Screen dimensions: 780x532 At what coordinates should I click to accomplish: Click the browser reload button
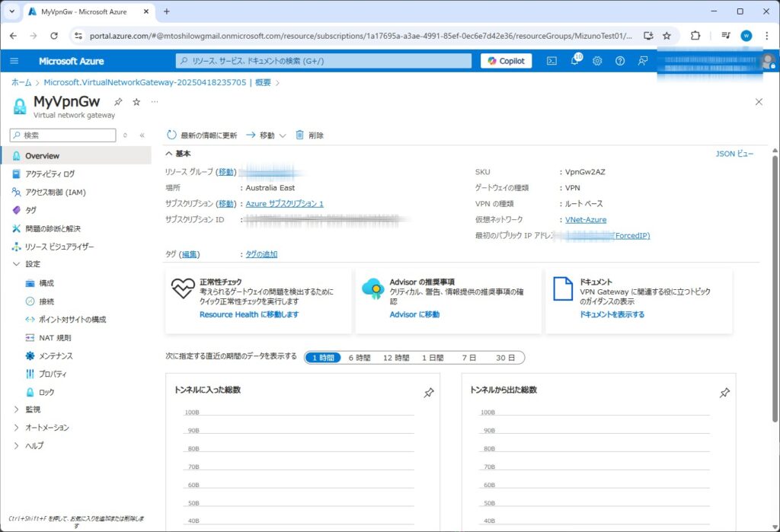(54, 36)
